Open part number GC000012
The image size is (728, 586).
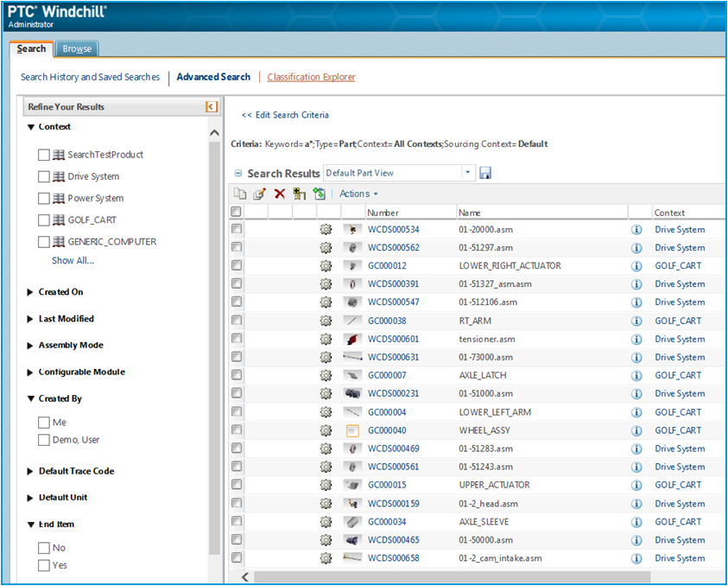coord(387,266)
